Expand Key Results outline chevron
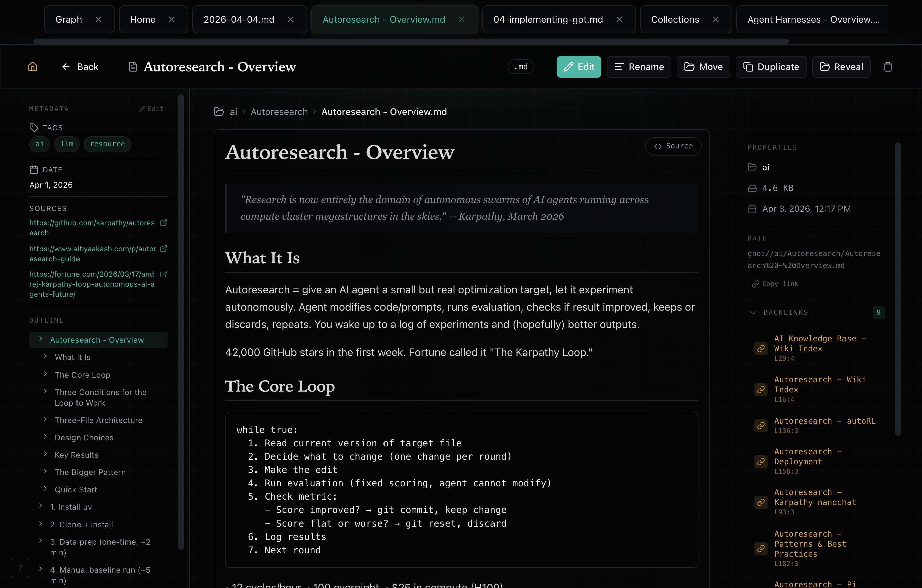 click(45, 454)
